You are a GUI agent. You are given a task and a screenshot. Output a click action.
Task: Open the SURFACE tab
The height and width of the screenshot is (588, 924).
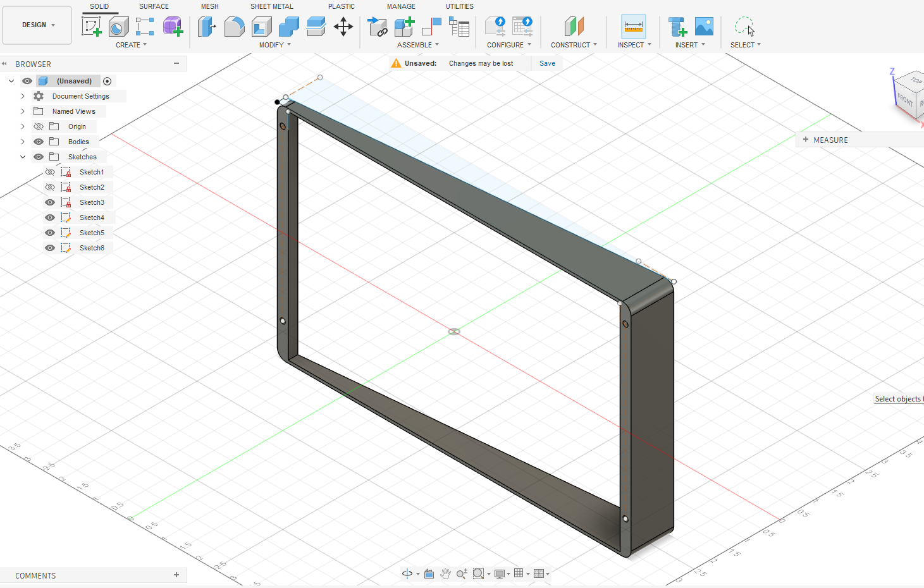(154, 6)
